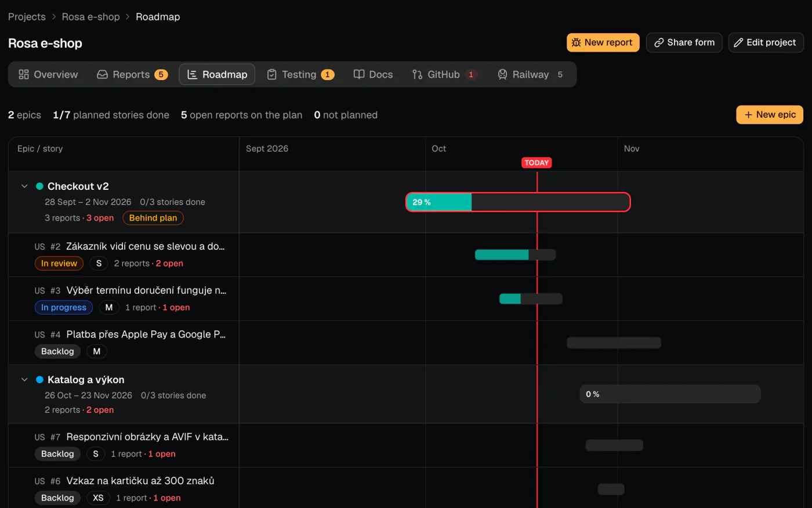This screenshot has height=508, width=812.
Task: Go to the Docs tab
Action: 373,74
